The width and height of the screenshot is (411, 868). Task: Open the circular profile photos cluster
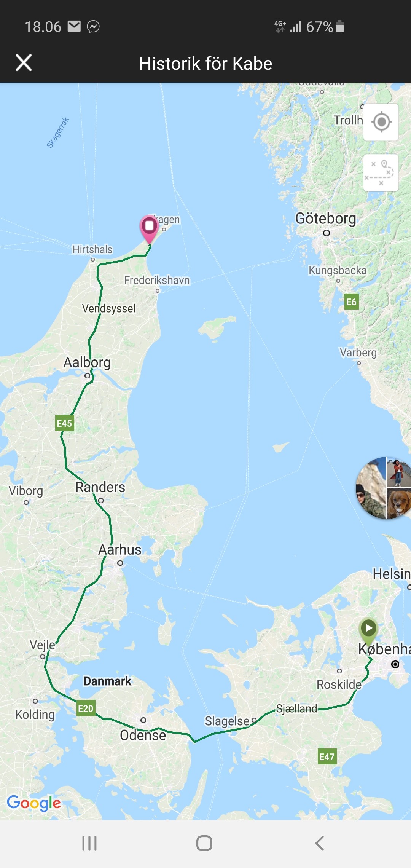(383, 488)
